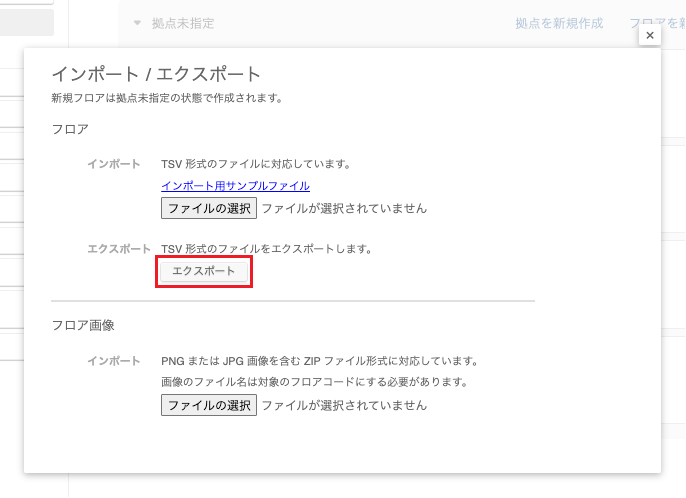Screen dimensions: 686x498
Task: Open the インポート用サンプルファイル link
Action: (x=235, y=185)
